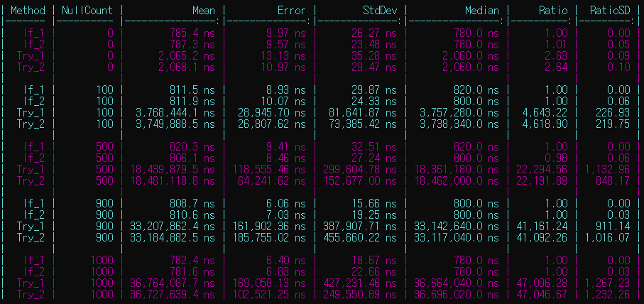644x304 pixels.
Task: Click the ratio value 4,618.90
Action: pyautogui.click(x=545, y=124)
